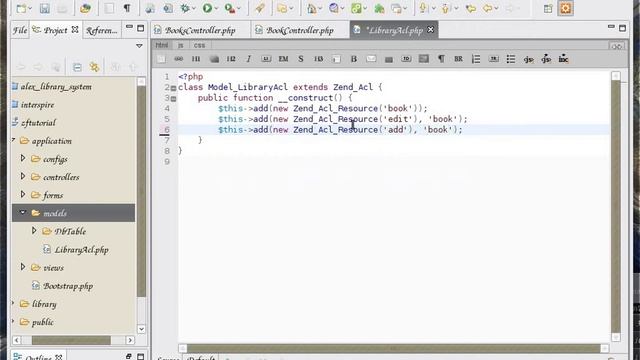
Task: Click the green gears toolbar icon
Action: click(x=356, y=8)
